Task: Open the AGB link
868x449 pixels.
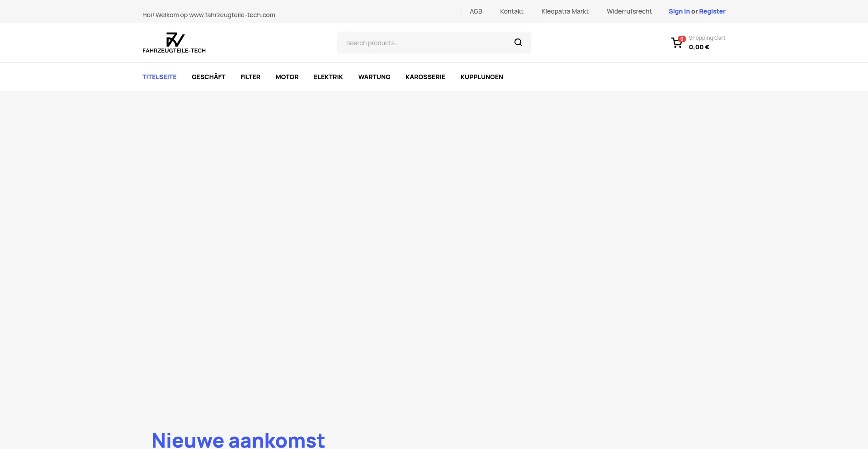Action: point(476,11)
